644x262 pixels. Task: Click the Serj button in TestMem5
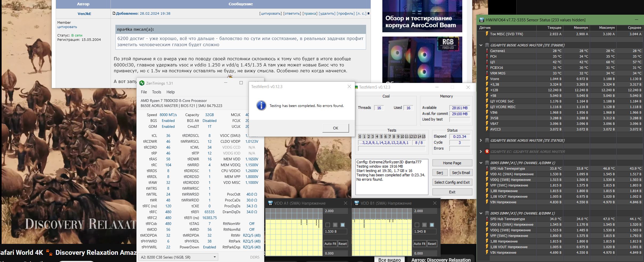[440, 173]
